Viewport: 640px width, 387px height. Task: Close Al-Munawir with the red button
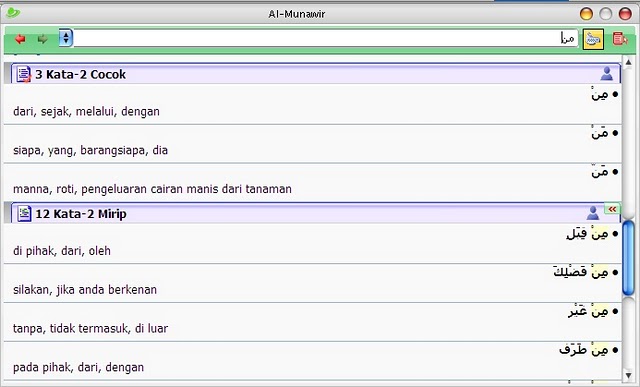[625, 14]
